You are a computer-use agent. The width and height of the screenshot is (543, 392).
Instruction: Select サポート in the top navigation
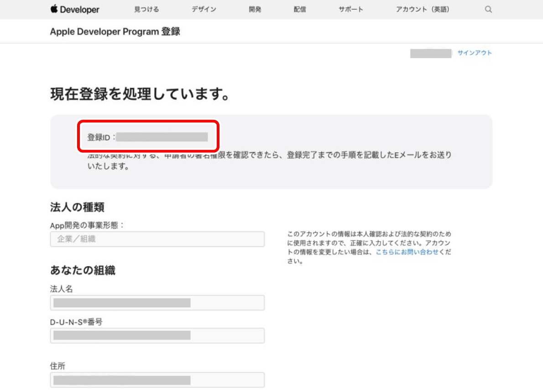351,10
